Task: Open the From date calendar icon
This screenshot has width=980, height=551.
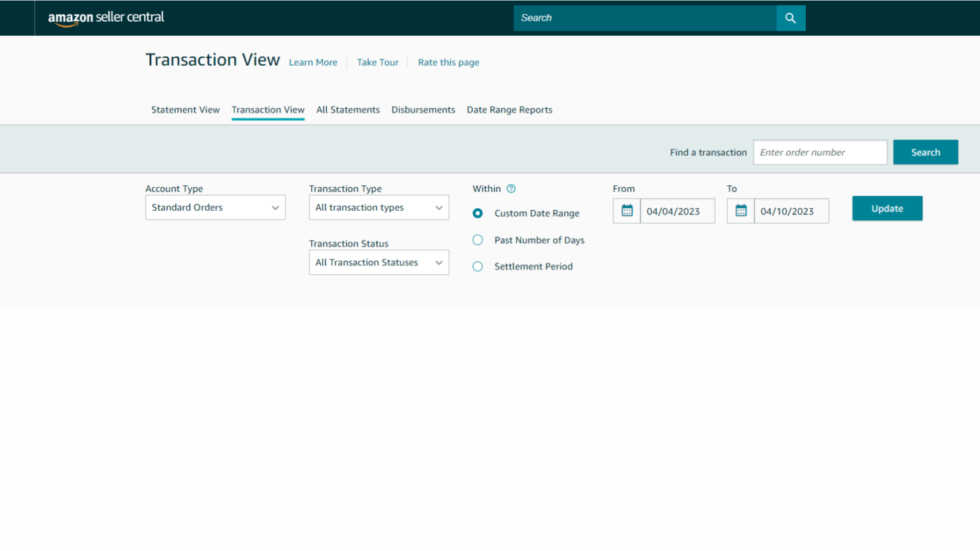Action: point(627,211)
